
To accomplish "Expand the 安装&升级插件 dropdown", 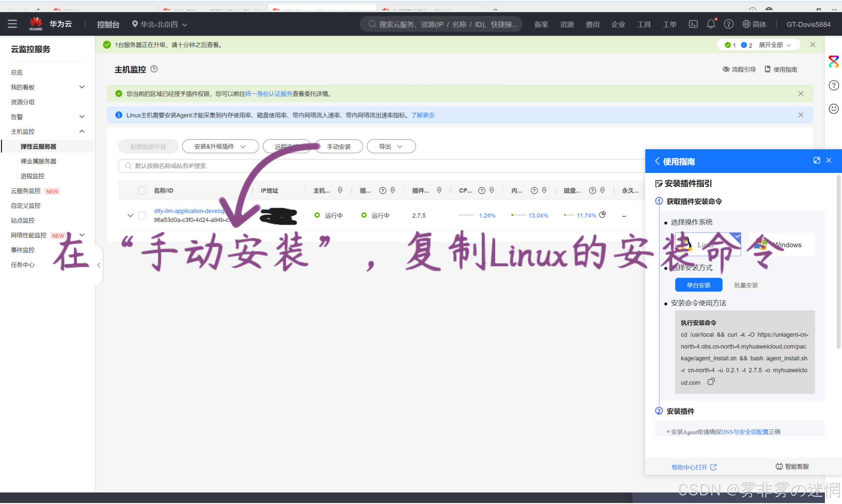I will pos(220,147).
